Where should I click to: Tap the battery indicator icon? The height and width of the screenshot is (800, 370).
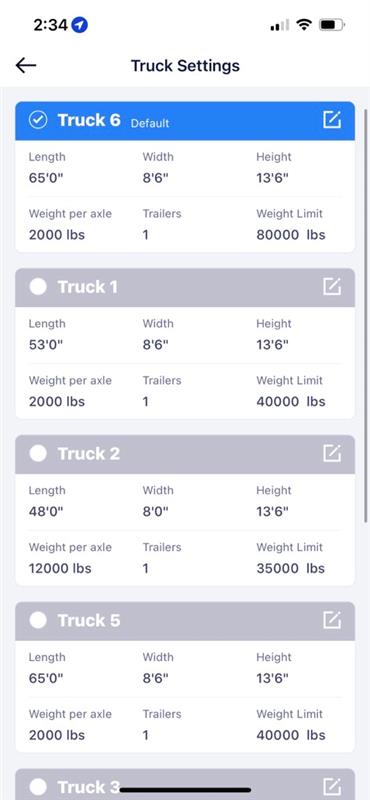coord(332,24)
